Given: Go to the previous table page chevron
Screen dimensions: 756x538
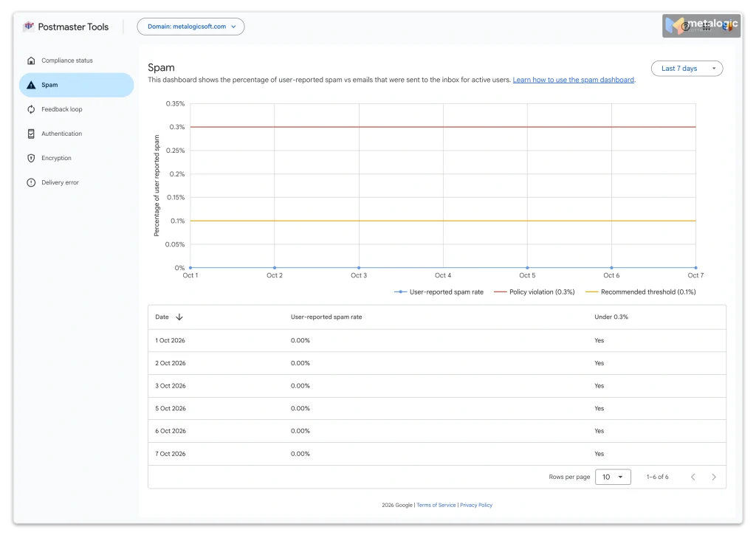Looking at the screenshot, I should tap(693, 477).
